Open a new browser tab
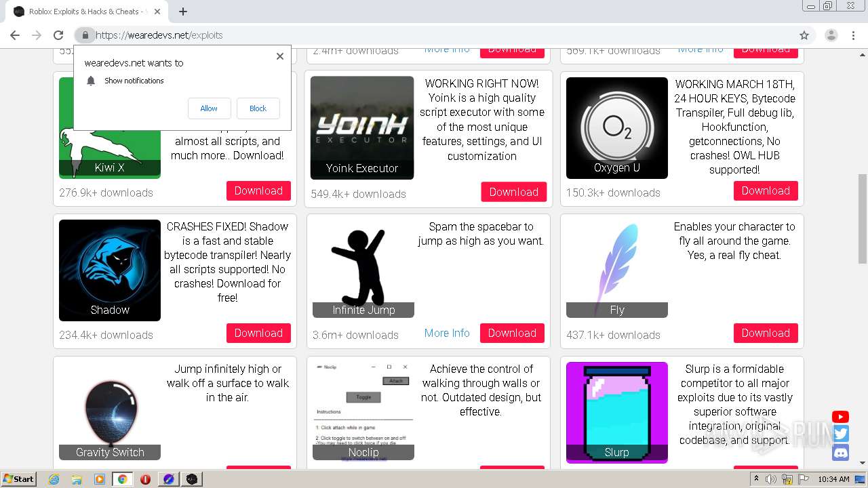868x488 pixels. point(183,12)
